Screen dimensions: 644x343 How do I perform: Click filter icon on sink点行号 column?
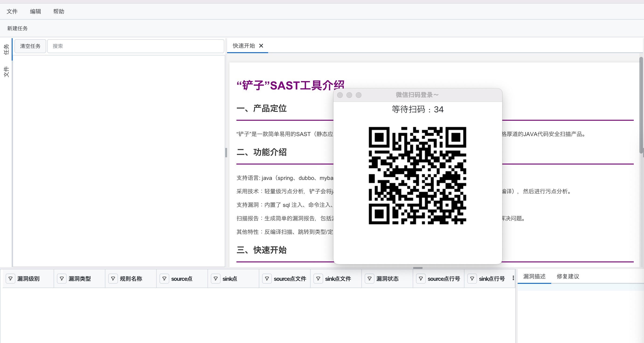[x=472, y=278]
